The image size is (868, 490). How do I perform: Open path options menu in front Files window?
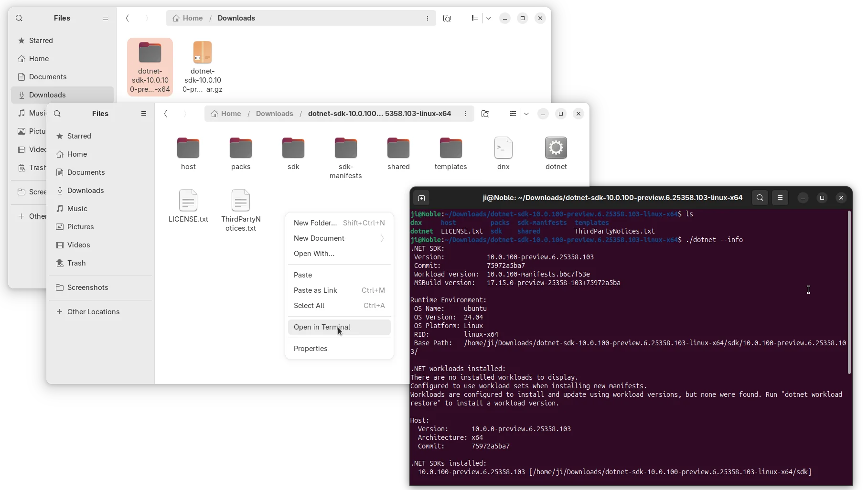pos(466,114)
